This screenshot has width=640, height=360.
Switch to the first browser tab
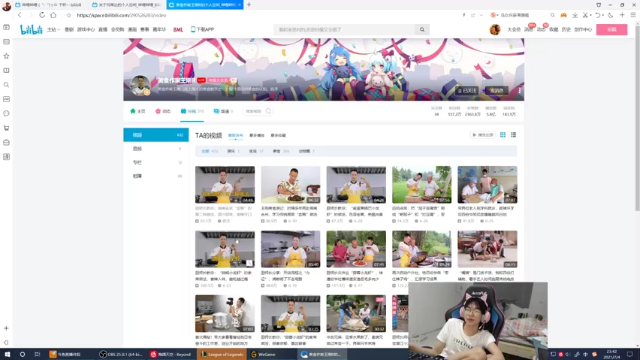(x=48, y=5)
